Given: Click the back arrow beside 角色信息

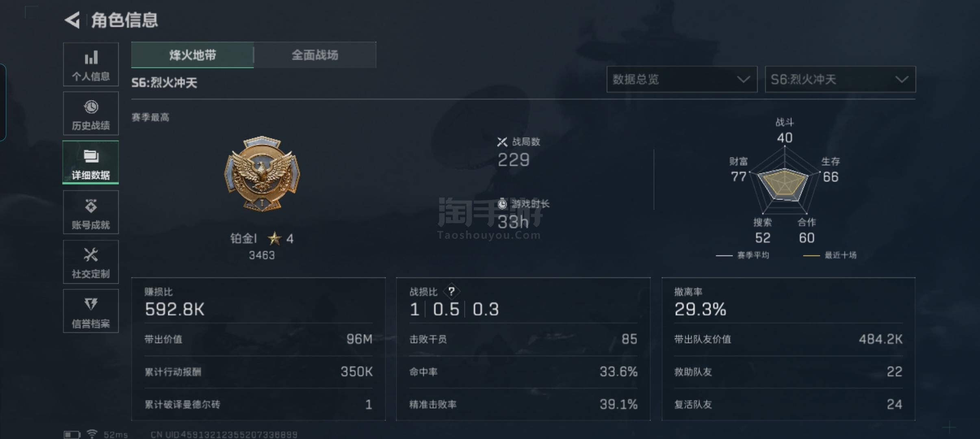Looking at the screenshot, I should tap(72, 20).
